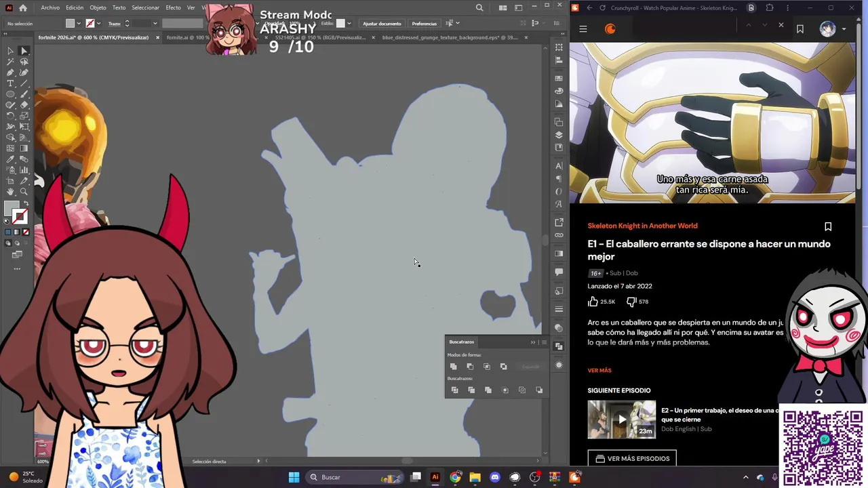Set color mode under fill box
Screen dimensions: 868x488
click(x=7, y=232)
